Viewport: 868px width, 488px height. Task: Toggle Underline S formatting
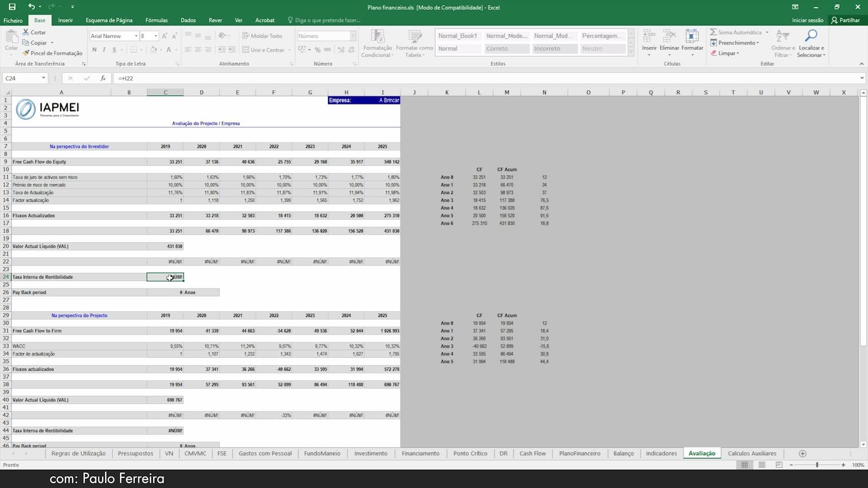tap(114, 50)
